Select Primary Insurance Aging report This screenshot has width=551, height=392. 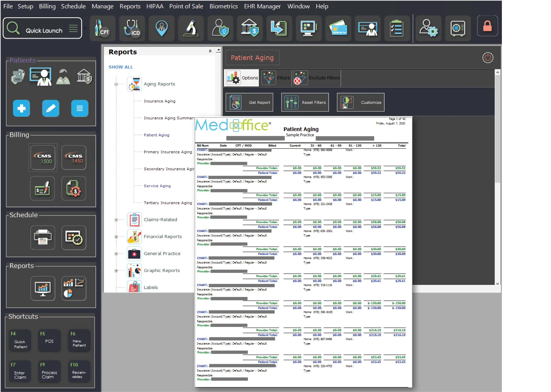168,152
